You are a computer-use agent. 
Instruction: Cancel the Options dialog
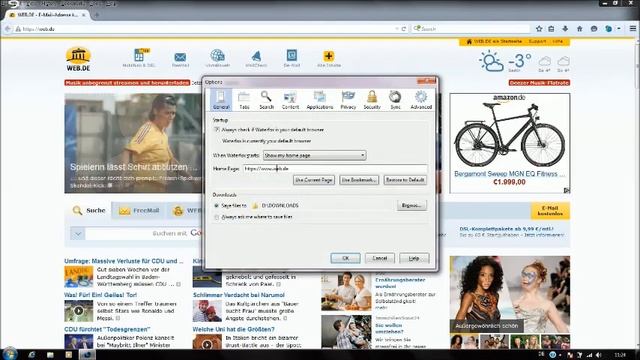click(380, 258)
